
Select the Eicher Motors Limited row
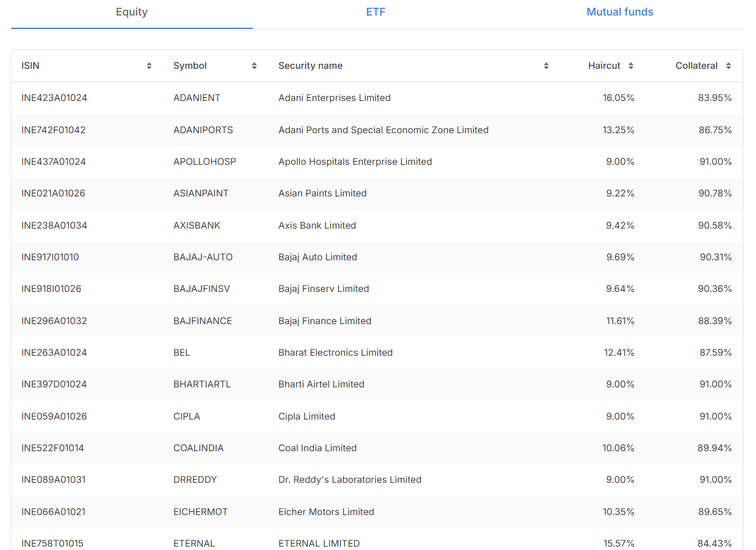(326, 512)
